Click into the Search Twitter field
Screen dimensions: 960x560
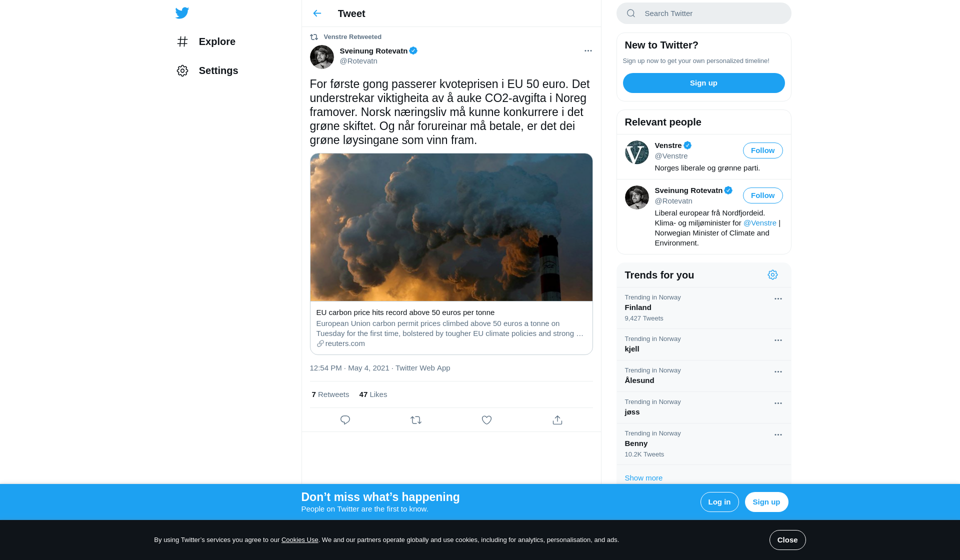pos(704,13)
